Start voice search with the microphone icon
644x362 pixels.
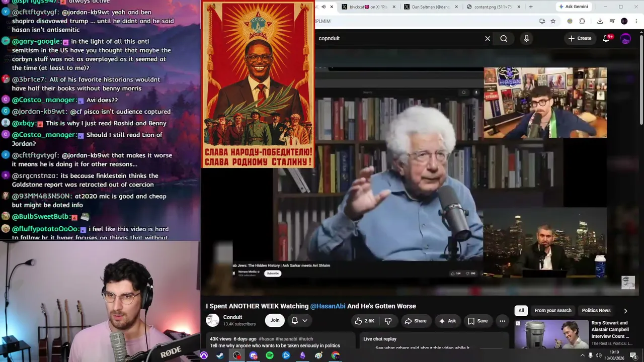(x=526, y=39)
